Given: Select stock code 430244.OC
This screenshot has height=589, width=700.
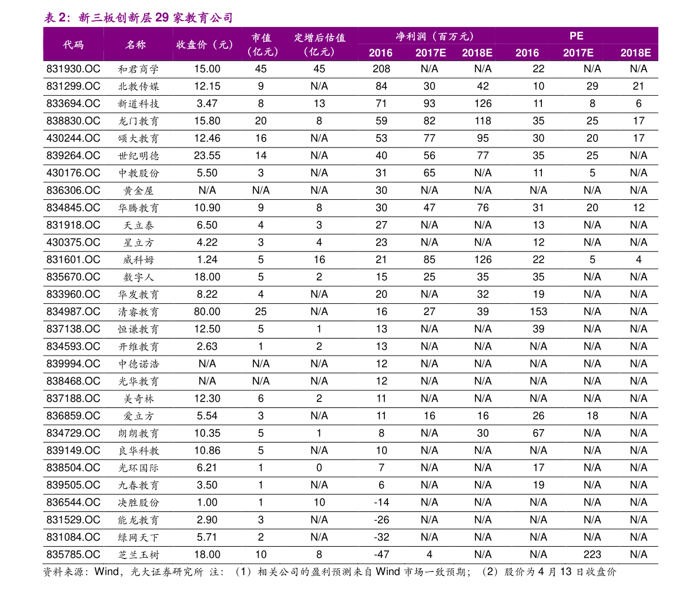Looking at the screenshot, I should [x=73, y=138].
